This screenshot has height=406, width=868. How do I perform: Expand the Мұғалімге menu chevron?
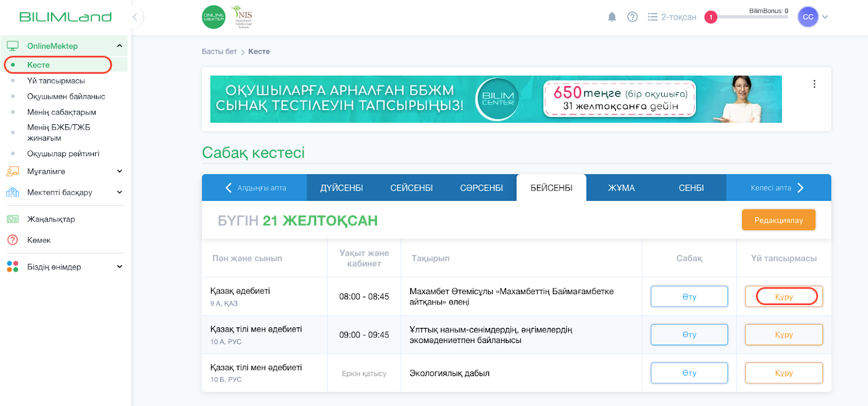(119, 172)
